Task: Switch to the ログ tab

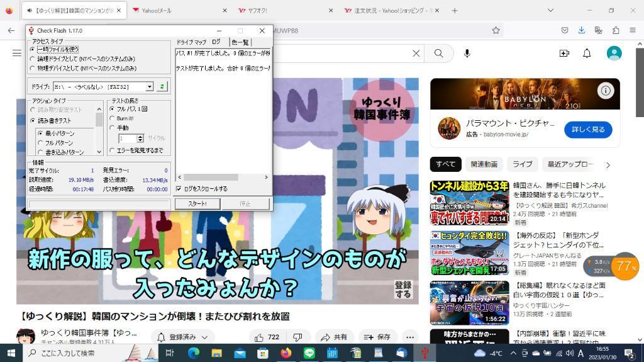Action: (217, 42)
